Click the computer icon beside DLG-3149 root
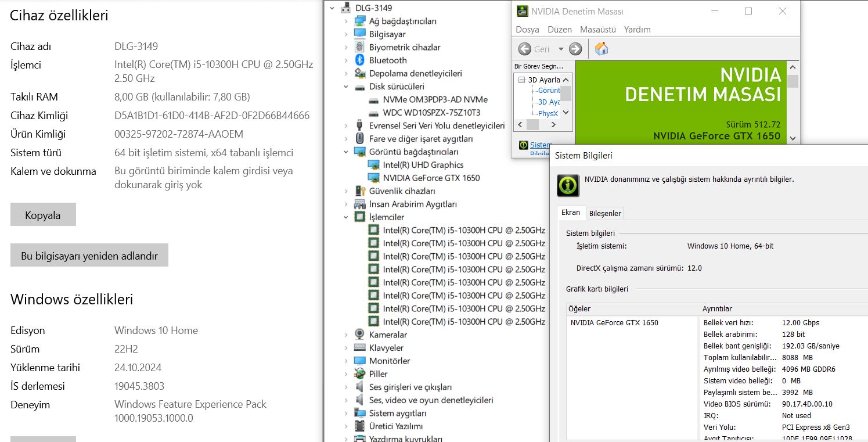Image resolution: width=868 pixels, height=442 pixels. pos(346,8)
